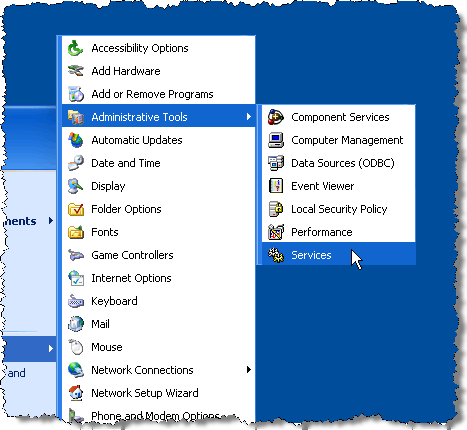This screenshot has height=430, width=467.
Task: Click the Performance chart icon
Action: (276, 232)
